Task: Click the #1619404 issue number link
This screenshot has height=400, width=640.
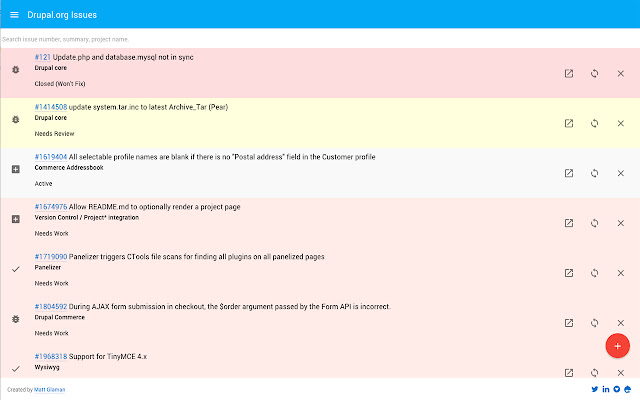Action: click(51, 157)
